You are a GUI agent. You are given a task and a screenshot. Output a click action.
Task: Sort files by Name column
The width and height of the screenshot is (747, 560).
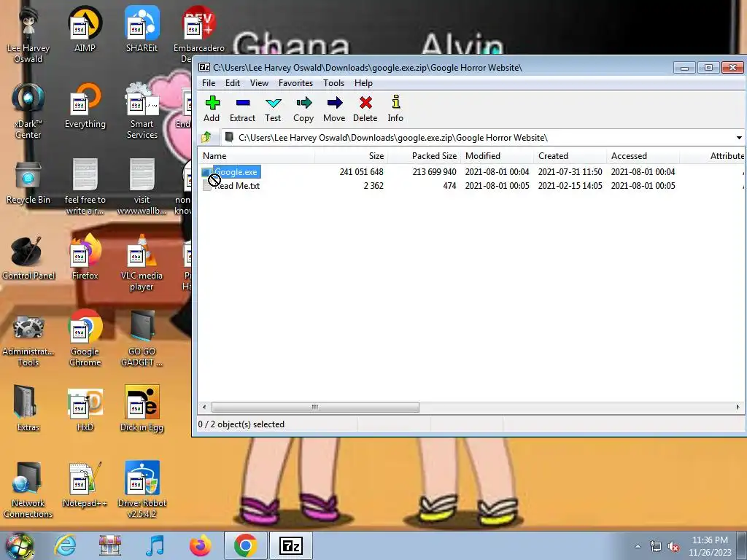tap(256, 156)
